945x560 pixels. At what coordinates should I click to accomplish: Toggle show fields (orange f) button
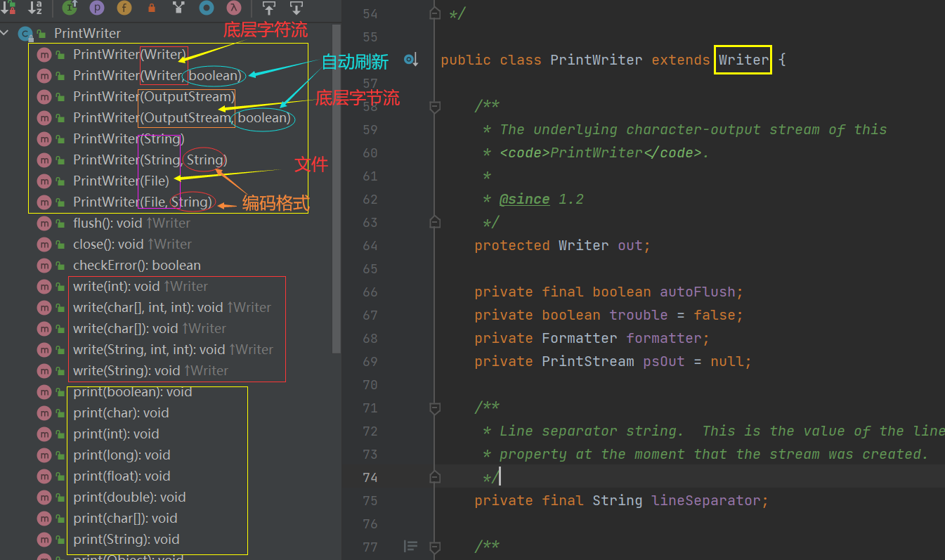(124, 8)
